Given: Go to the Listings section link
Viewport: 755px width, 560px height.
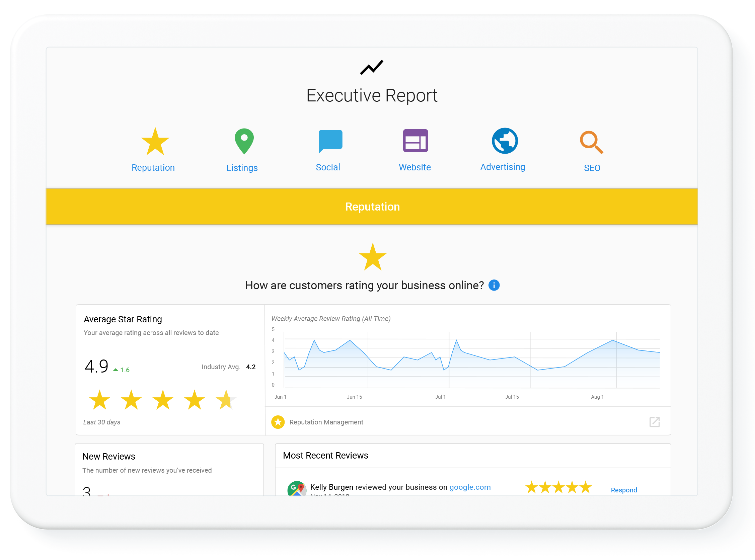Looking at the screenshot, I should click(x=242, y=168).
